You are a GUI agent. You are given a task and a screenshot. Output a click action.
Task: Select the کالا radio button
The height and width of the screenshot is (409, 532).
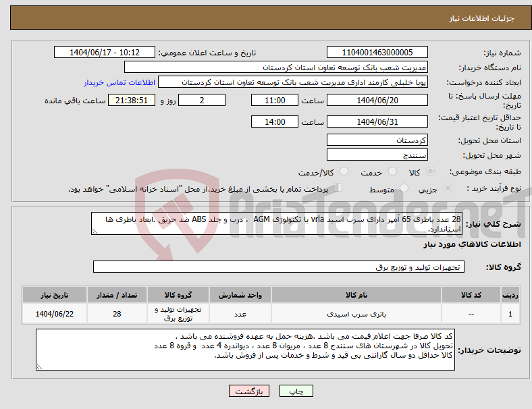[x=430, y=171]
